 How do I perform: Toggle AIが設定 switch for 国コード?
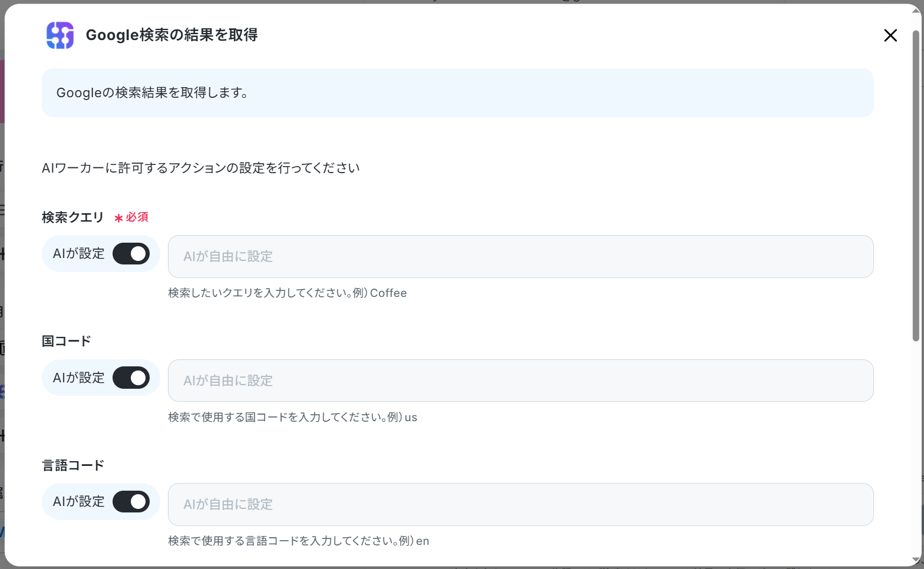point(131,378)
